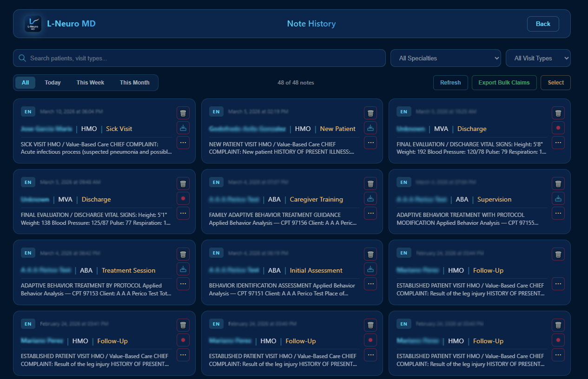Download the New Patient note
The width and height of the screenshot is (588, 379).
370,128
